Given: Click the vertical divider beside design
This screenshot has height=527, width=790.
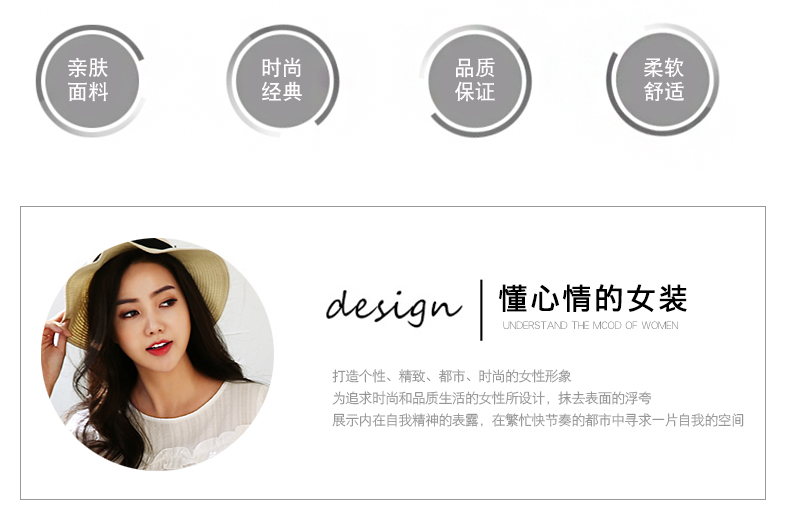Looking at the screenshot, I should tap(481, 310).
